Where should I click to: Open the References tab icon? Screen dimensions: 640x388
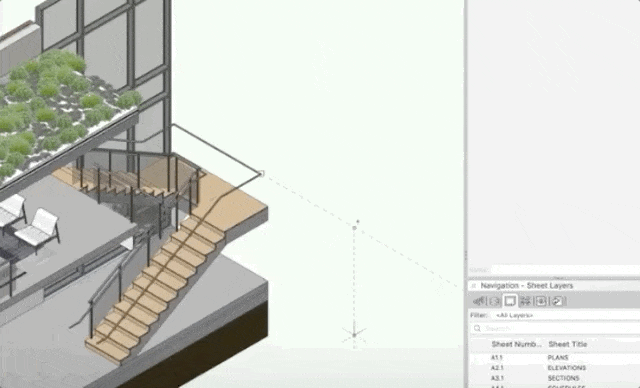click(557, 302)
